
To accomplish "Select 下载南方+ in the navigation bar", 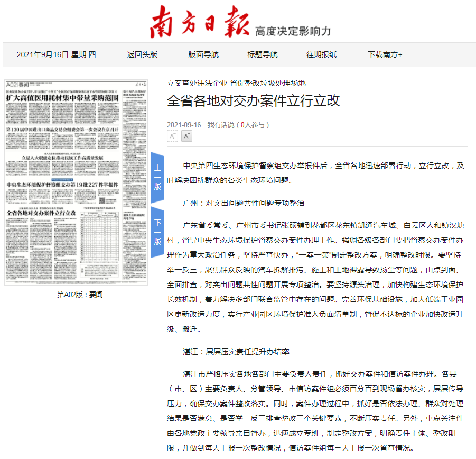I will 385,54.
